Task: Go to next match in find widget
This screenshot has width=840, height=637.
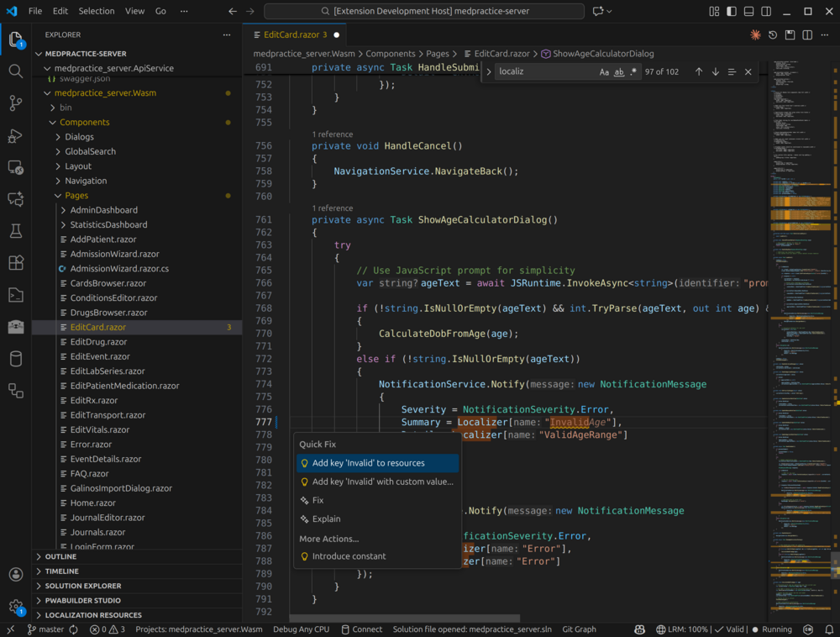Action: point(716,72)
